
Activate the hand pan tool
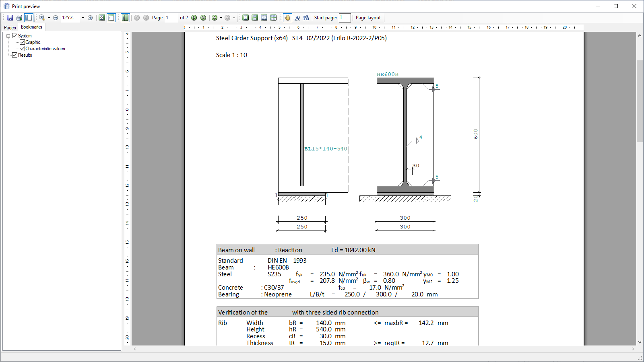pyautogui.click(x=287, y=18)
